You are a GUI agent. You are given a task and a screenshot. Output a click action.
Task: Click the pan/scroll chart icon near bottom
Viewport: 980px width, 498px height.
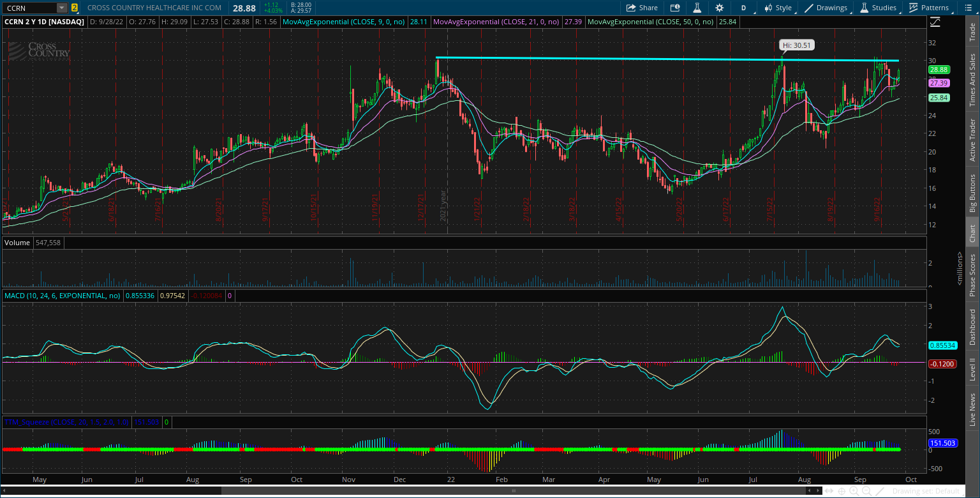(829, 491)
